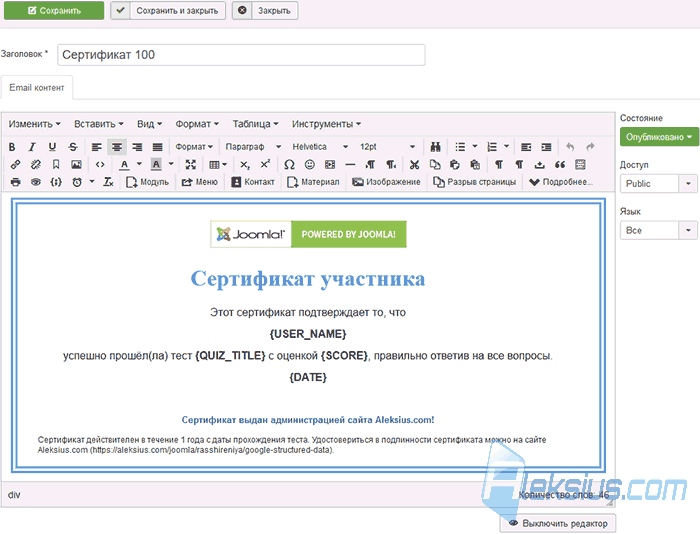Apply the text color A button
This screenshot has height=534, width=700.
click(125, 165)
